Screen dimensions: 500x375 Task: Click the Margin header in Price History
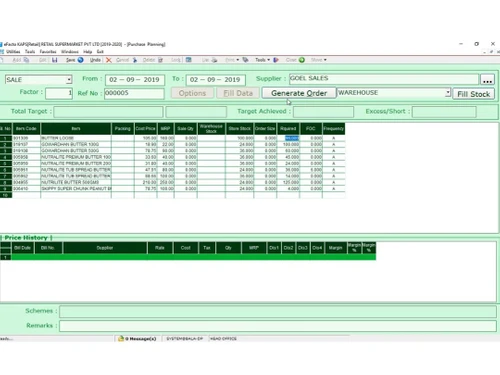pyautogui.click(x=335, y=248)
